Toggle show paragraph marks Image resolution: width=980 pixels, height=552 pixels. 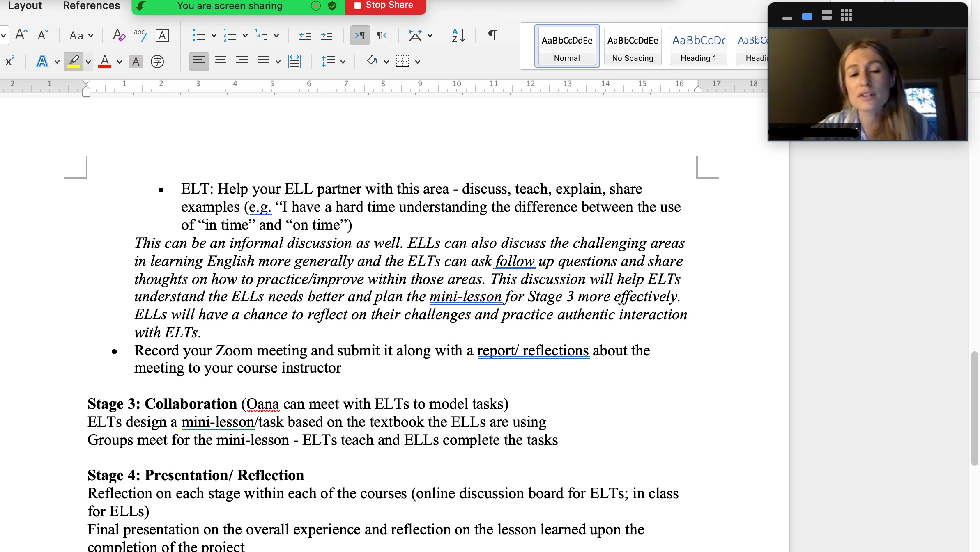tap(492, 35)
